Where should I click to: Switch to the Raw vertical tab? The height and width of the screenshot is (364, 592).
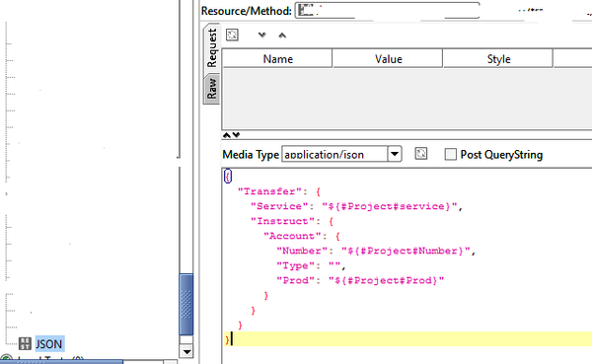click(211, 89)
